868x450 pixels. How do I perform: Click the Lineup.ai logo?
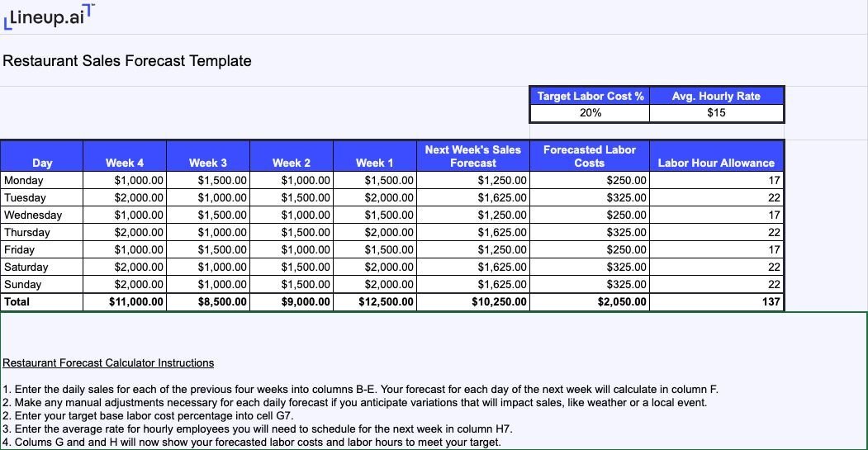[50, 17]
